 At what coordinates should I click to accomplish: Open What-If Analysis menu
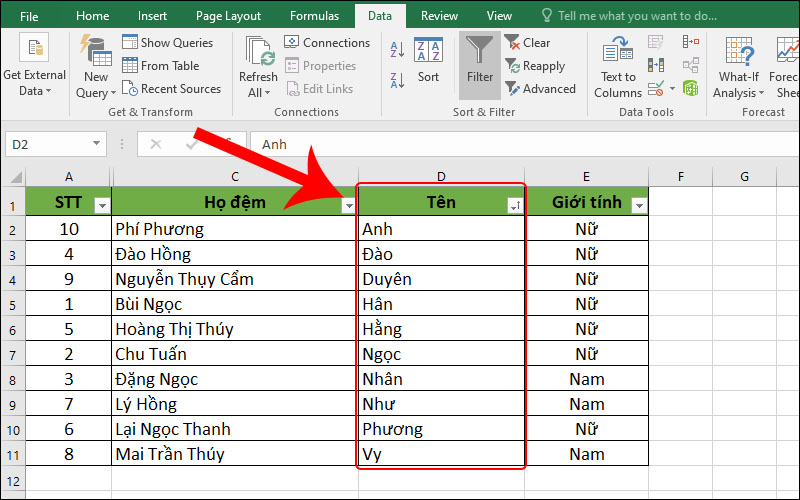tap(738, 67)
